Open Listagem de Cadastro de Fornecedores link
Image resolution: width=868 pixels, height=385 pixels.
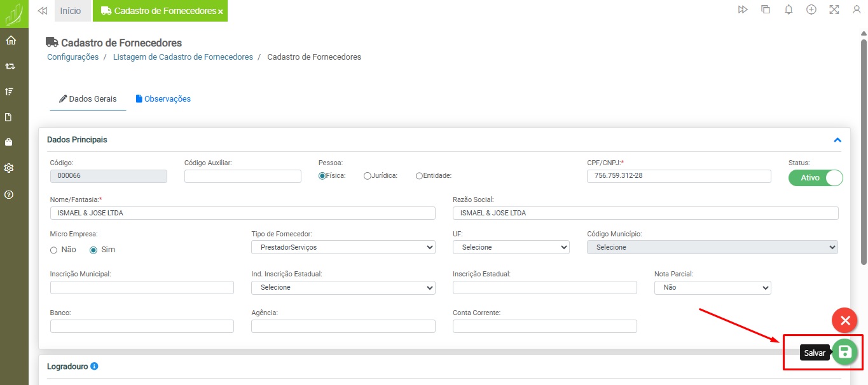[x=183, y=57]
